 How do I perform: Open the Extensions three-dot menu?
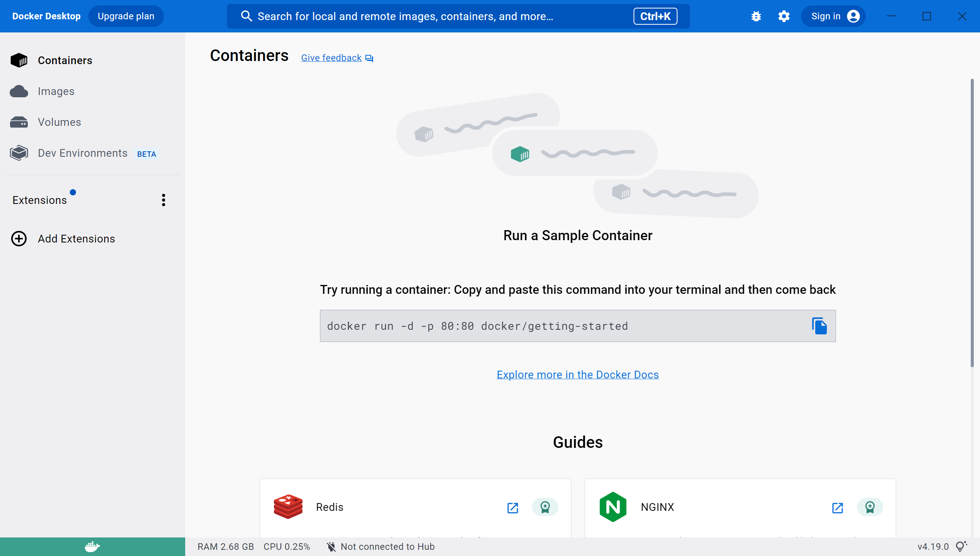[164, 200]
